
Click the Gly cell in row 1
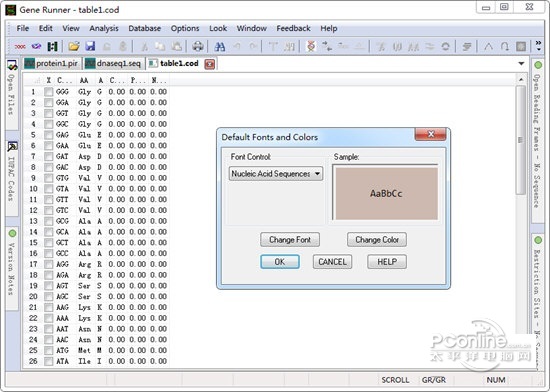(x=85, y=92)
